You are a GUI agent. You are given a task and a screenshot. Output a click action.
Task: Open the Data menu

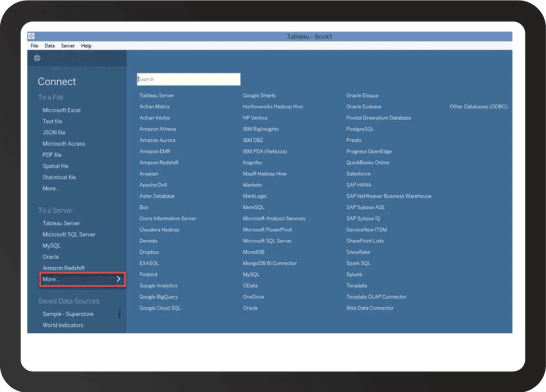click(50, 46)
